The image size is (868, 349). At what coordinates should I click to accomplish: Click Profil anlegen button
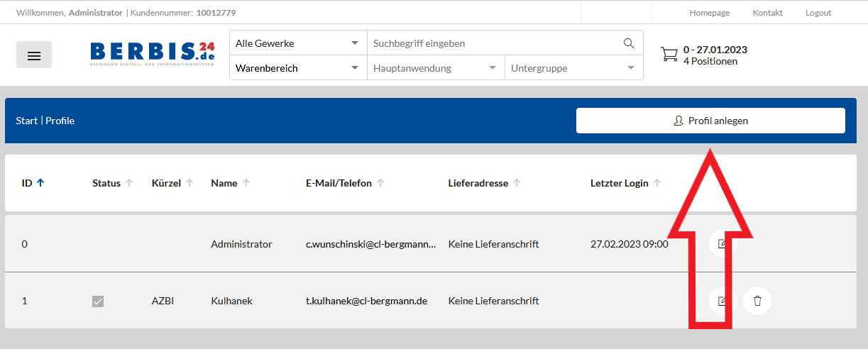(x=710, y=121)
